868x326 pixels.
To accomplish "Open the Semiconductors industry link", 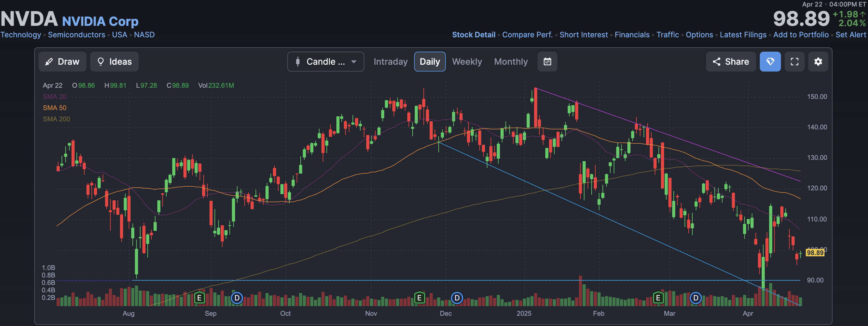I will tap(76, 35).
